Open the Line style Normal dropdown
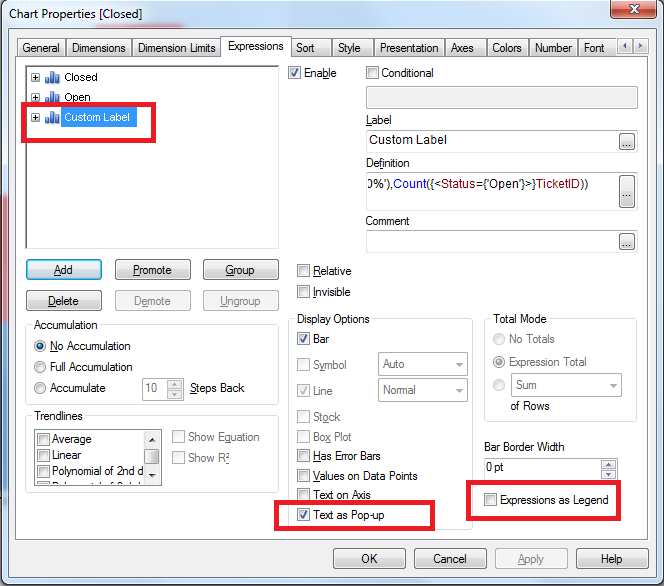Image resolution: width=664 pixels, height=586 pixels. click(x=423, y=390)
